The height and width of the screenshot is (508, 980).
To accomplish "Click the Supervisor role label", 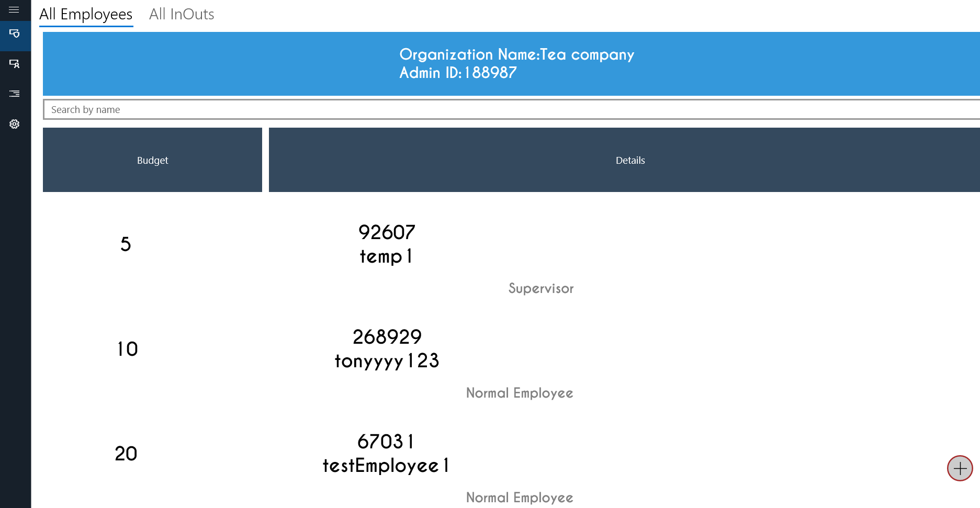I will 541,288.
